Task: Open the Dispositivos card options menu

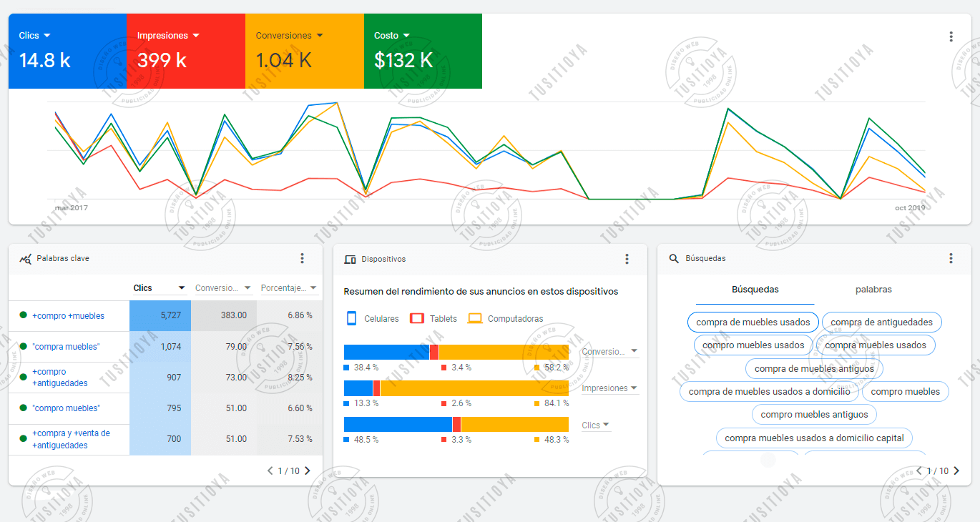Action: pos(627,259)
